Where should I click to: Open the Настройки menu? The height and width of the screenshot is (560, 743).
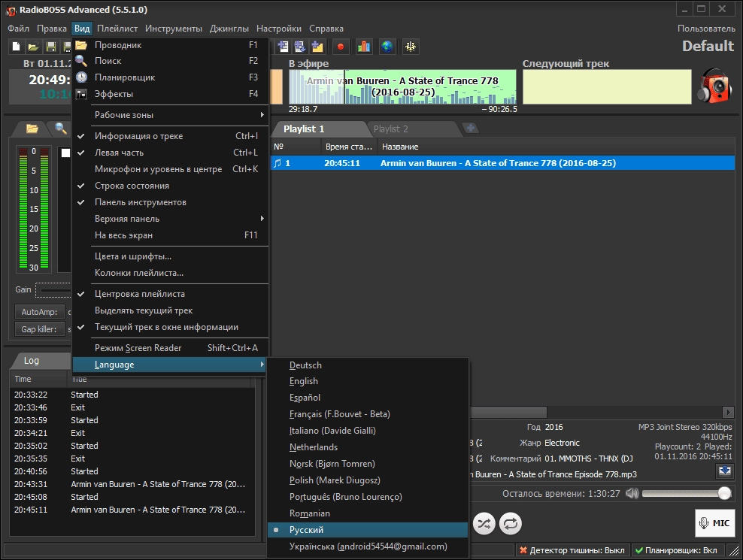point(278,29)
